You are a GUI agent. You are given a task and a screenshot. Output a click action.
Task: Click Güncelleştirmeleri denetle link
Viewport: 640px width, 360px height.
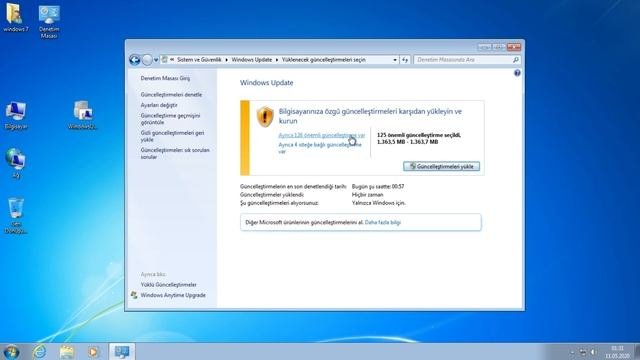171,95
